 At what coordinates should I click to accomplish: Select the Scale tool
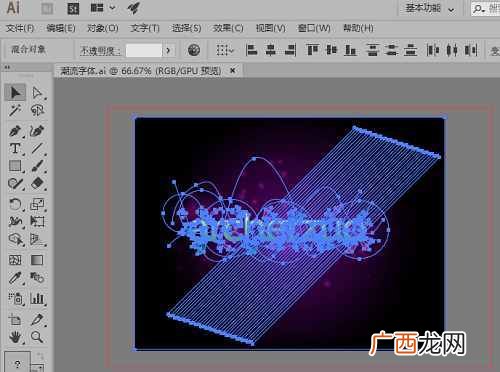(37, 204)
